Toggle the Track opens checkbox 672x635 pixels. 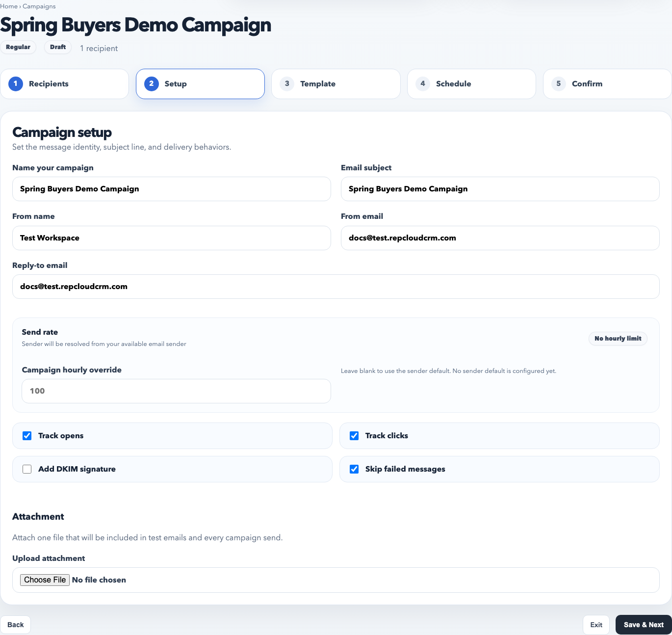(27, 436)
